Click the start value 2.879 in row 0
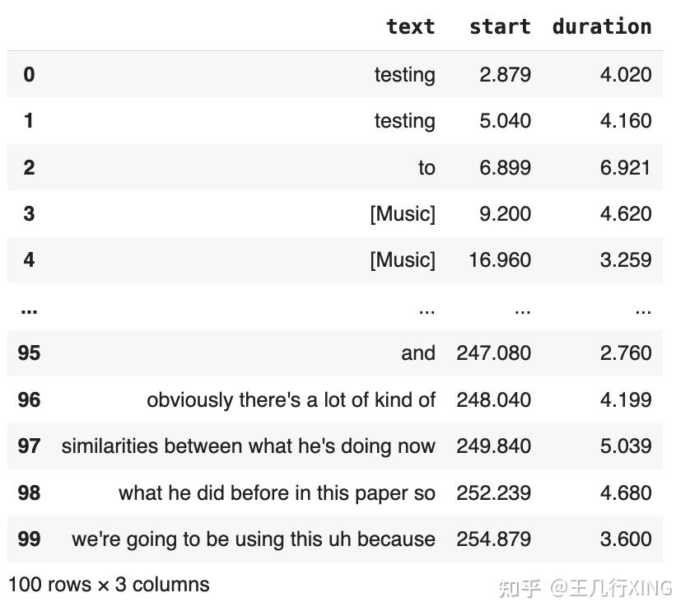690x616 pixels. 506,74
